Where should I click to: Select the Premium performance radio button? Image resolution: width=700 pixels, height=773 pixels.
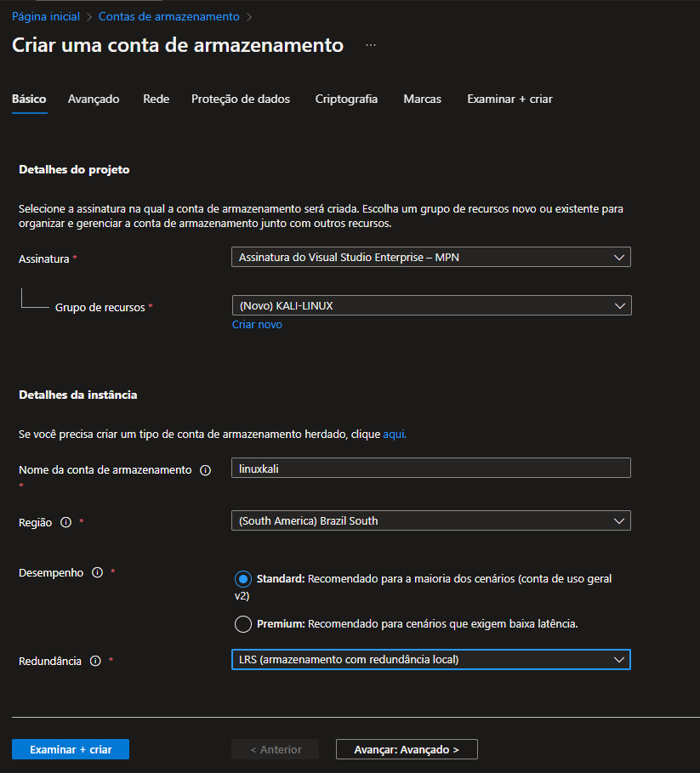[x=243, y=624]
